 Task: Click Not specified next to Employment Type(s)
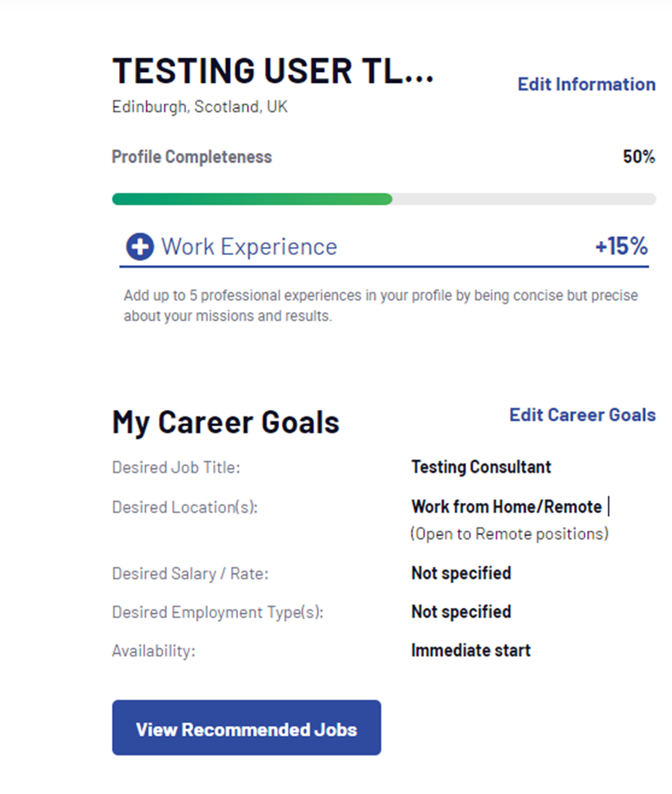[461, 612]
